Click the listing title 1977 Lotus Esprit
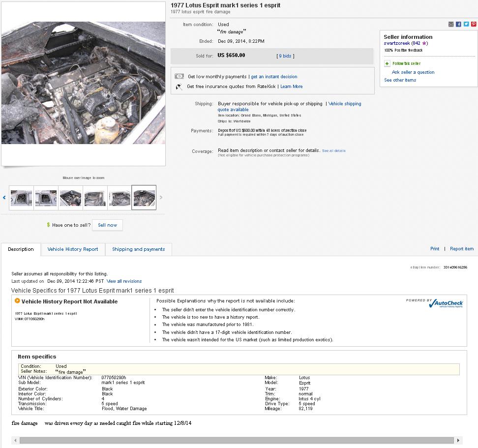Screen dimensions: 478x448 pos(225,5)
